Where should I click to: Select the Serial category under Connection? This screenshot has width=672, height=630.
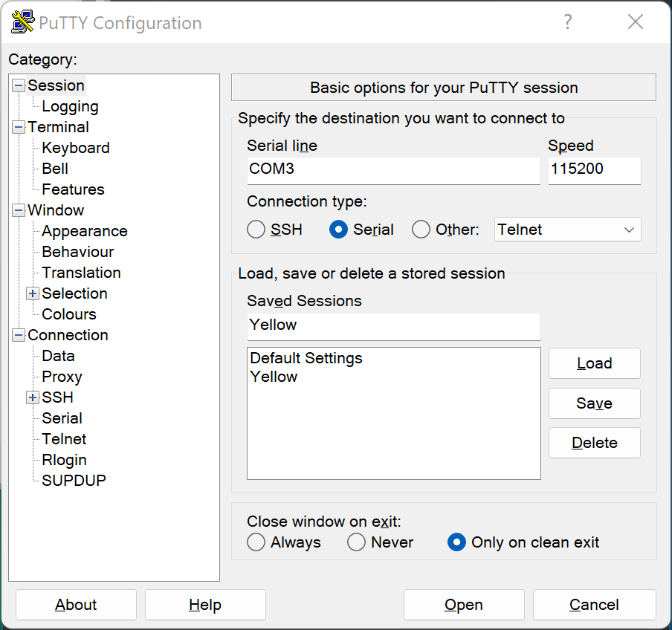pos(62,418)
